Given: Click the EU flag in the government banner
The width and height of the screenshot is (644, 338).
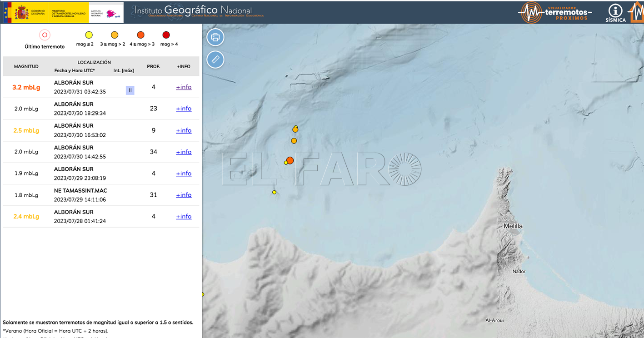Looking at the screenshot, I should 5,12.
